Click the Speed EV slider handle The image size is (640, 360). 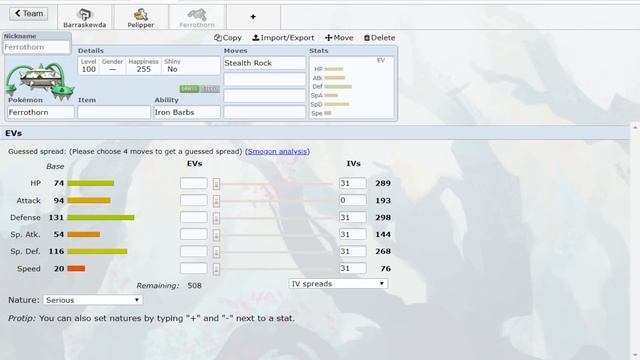216,269
